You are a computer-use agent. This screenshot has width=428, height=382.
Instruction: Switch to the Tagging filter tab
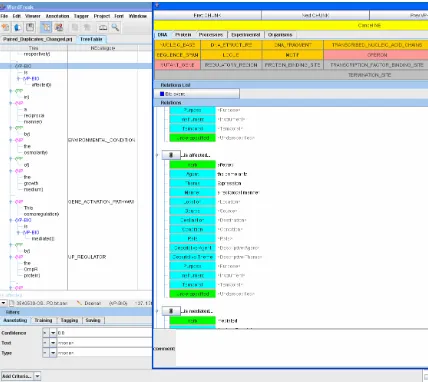[69, 320]
